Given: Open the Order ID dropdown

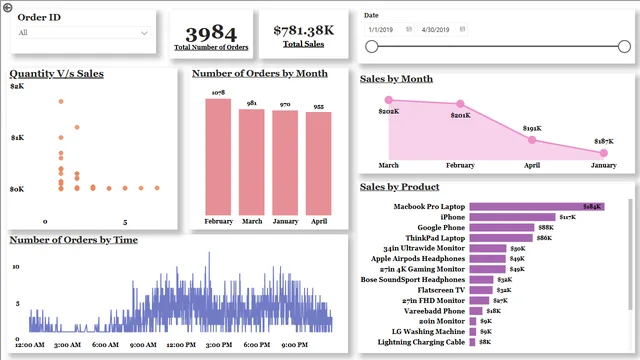Looking at the screenshot, I should pyautogui.click(x=84, y=33).
